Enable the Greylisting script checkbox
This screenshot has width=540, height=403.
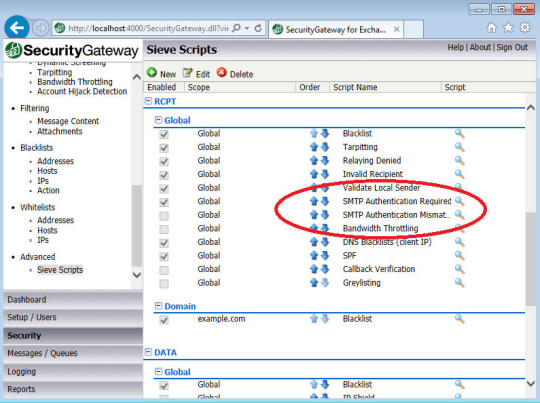tap(164, 283)
